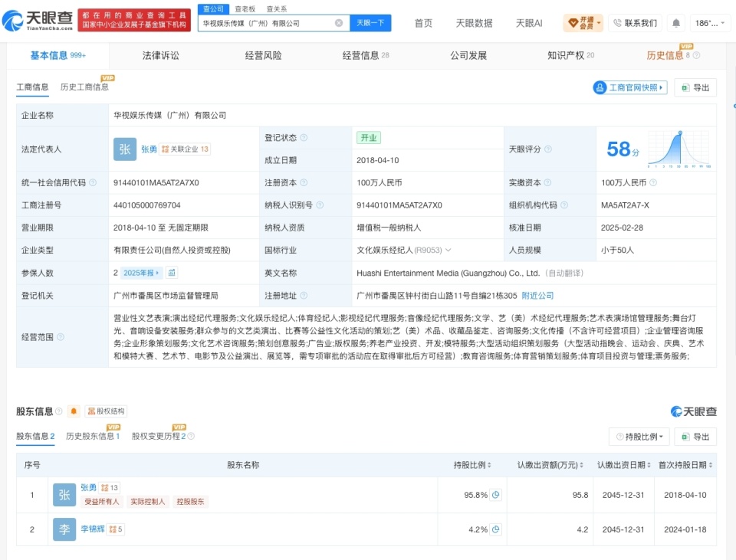Click the Tianyancha logo in header
736x560 pixels.
[x=38, y=20]
